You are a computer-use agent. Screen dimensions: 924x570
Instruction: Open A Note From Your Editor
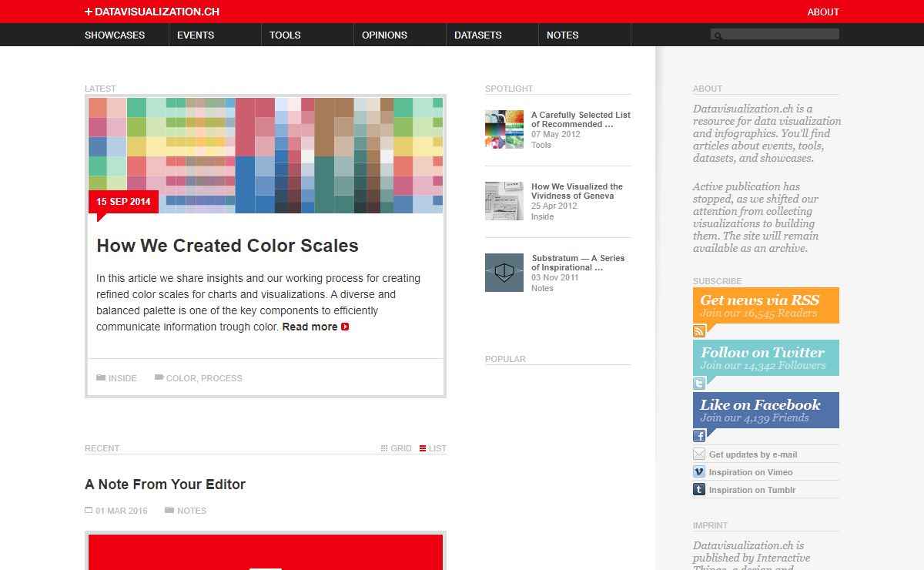[x=165, y=484]
